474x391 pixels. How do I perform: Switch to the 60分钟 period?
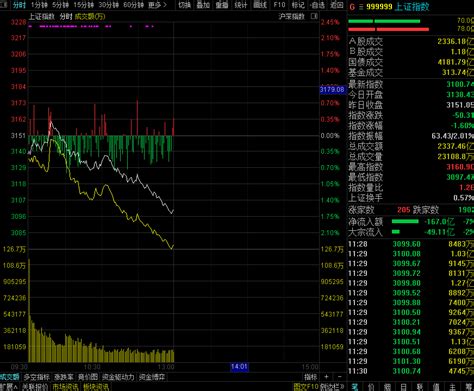[133, 5]
